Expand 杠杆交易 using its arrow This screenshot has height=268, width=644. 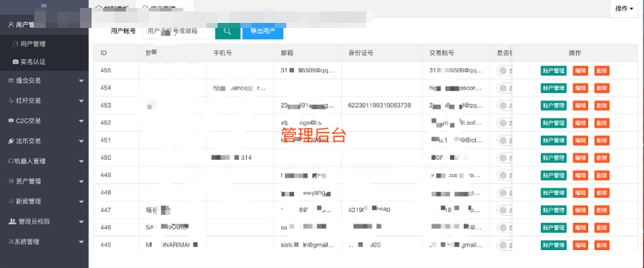81,101
